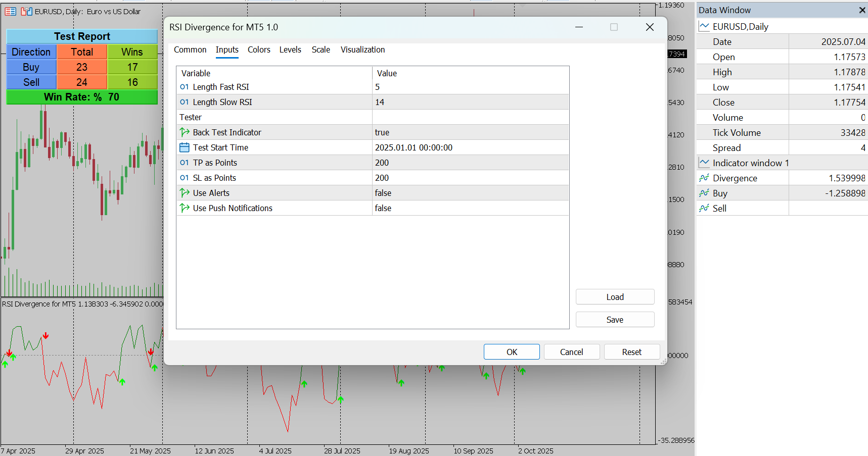Viewport: 868px width, 456px height.
Task: Click the Sell series icon in Data Window
Action: point(704,208)
